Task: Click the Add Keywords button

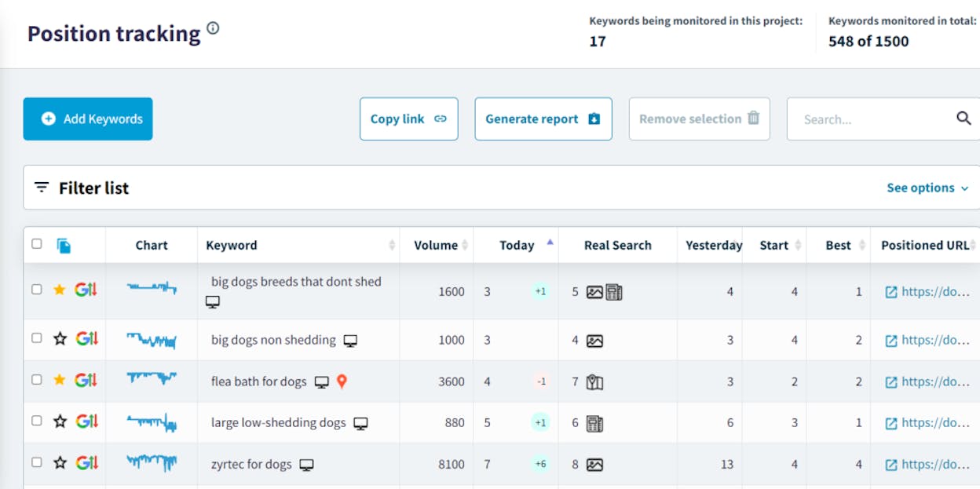Action: (x=88, y=119)
